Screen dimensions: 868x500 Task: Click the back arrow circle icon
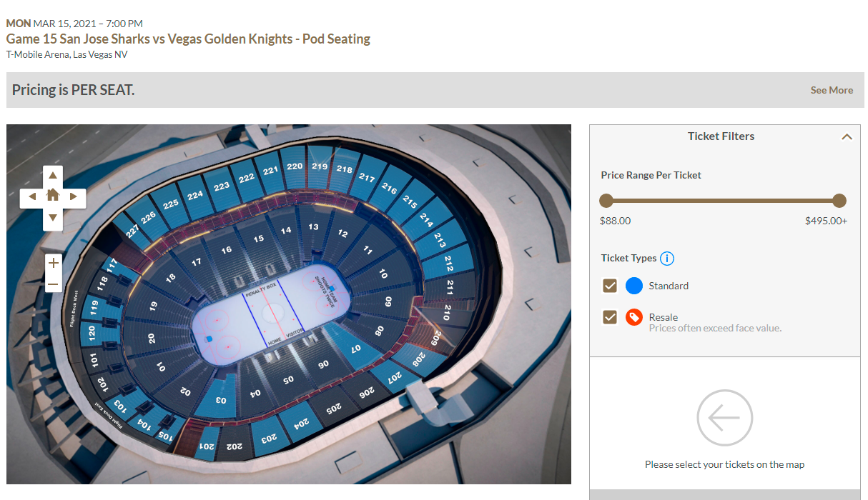[x=724, y=418]
